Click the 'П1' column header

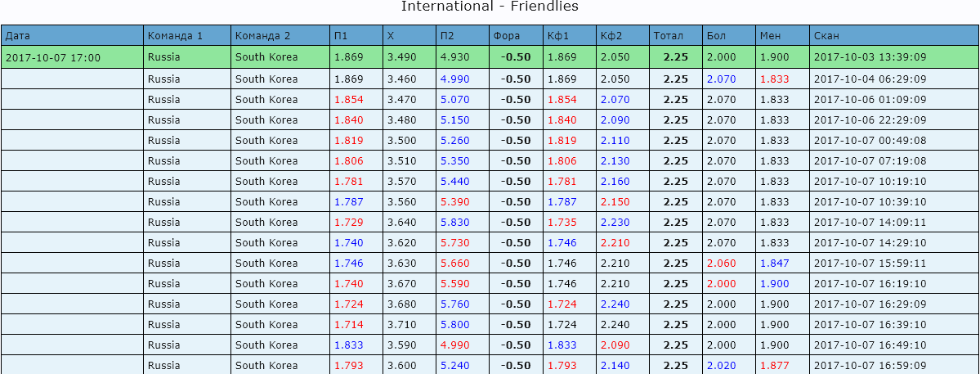point(341,35)
